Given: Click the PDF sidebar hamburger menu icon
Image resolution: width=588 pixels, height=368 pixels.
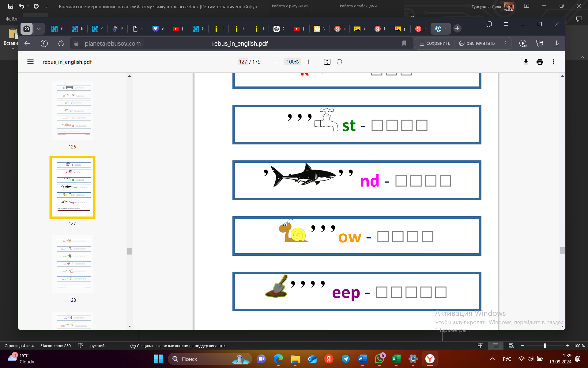Looking at the screenshot, I should 30,62.
